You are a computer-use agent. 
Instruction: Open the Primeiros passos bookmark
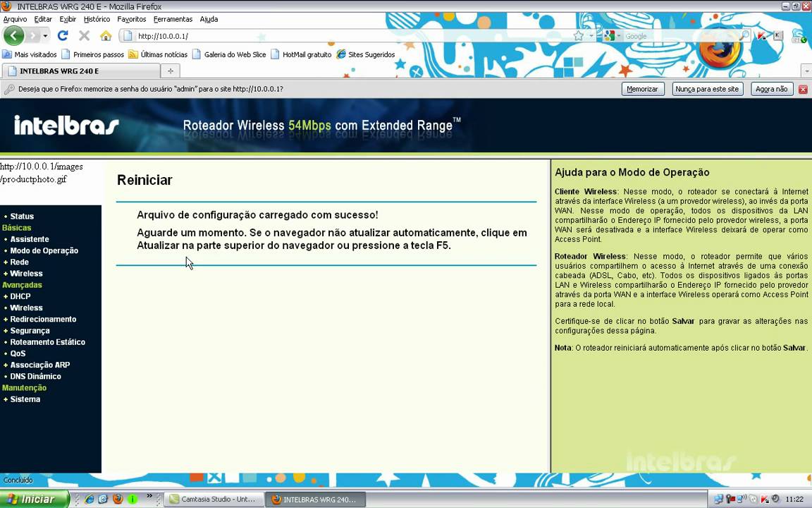point(93,54)
